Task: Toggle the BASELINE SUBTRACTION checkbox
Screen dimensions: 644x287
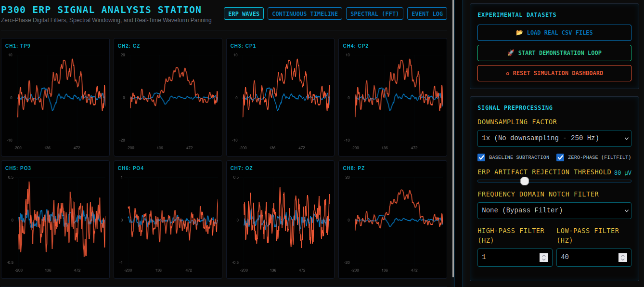Action: pos(481,157)
